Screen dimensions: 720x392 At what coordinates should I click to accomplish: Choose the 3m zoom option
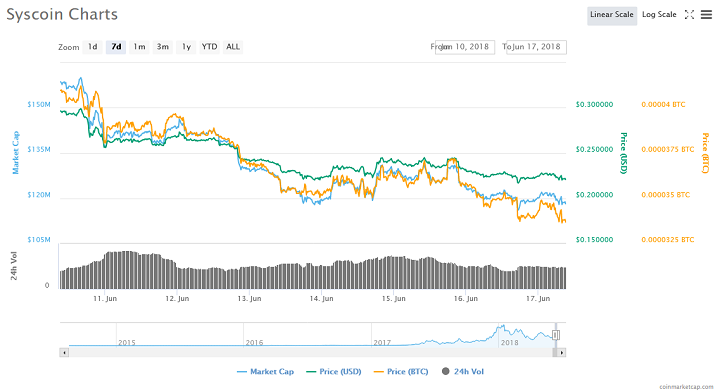pyautogui.click(x=163, y=47)
